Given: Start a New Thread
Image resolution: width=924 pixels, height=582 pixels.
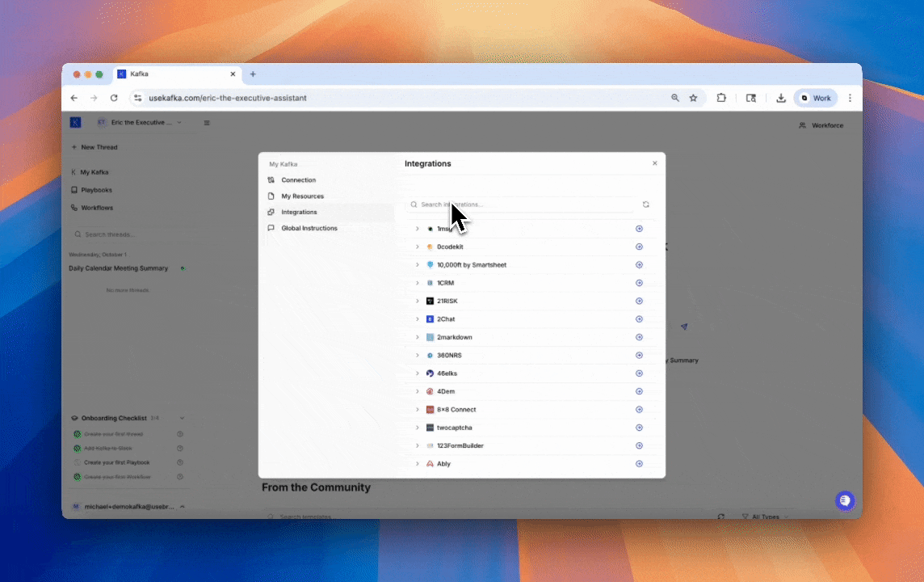Looking at the screenshot, I should click(95, 146).
